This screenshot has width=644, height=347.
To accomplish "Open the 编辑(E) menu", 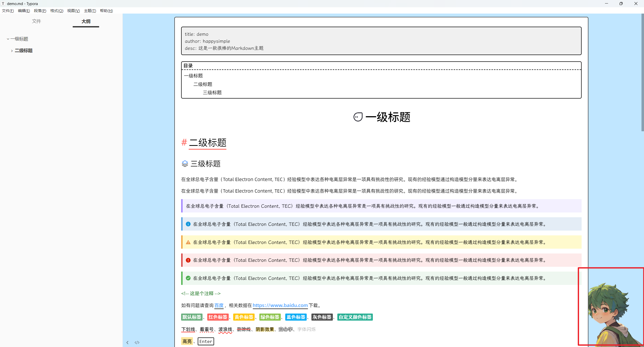I will pyautogui.click(x=24, y=11).
